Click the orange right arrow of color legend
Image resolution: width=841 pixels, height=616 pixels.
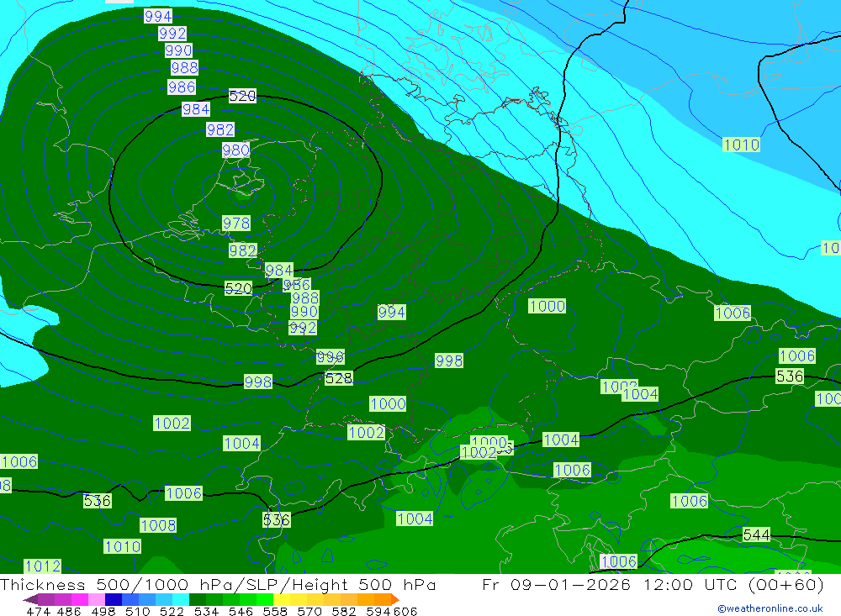click(x=394, y=599)
